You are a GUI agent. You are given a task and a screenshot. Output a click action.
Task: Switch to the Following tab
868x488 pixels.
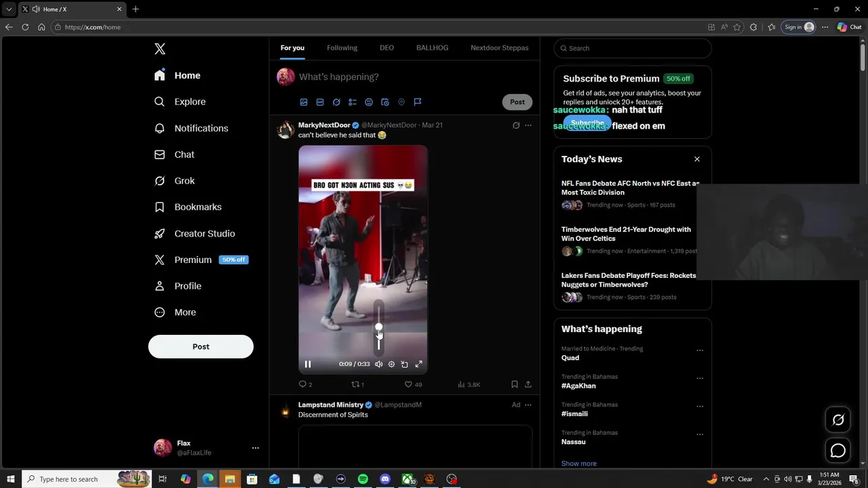point(342,47)
